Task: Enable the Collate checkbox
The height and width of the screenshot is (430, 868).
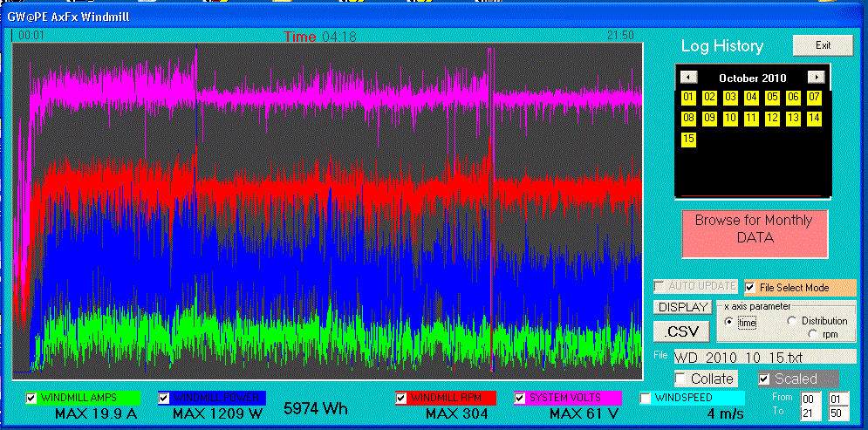Action: (x=680, y=379)
